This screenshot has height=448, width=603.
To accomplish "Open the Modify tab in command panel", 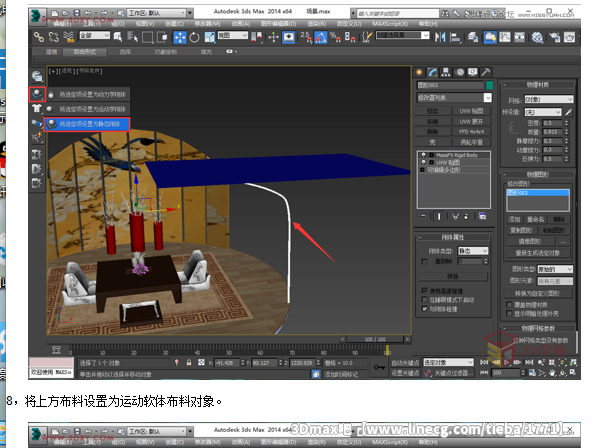I will coord(433,72).
